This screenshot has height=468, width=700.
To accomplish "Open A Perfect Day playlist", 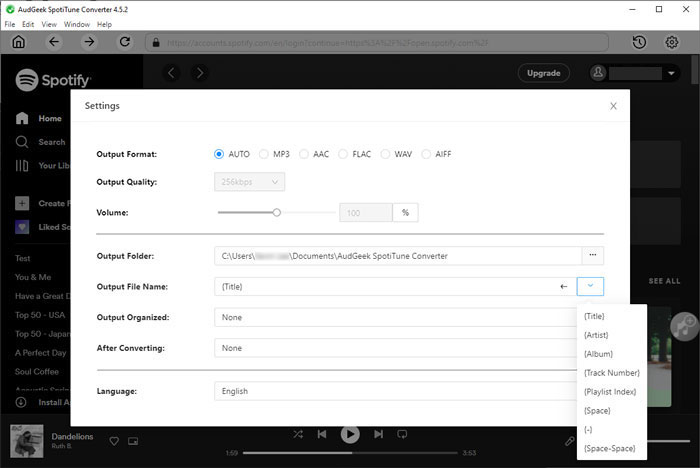I will [41, 353].
